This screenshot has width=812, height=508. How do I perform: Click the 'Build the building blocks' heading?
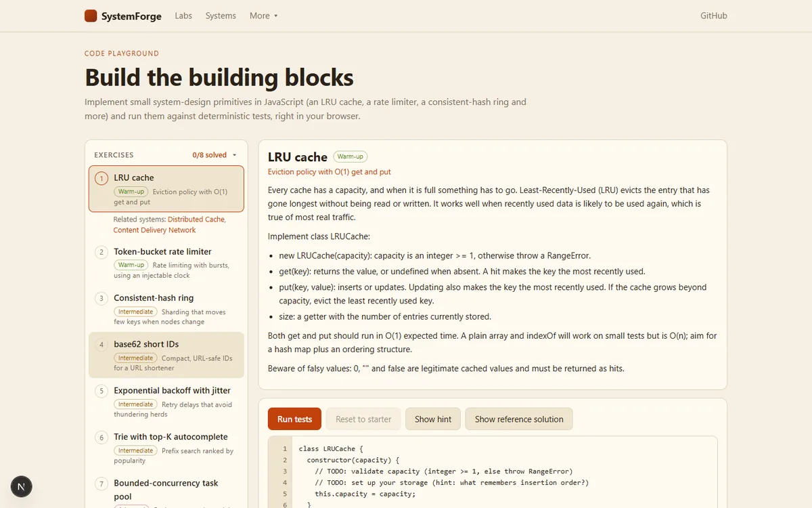pos(219,77)
